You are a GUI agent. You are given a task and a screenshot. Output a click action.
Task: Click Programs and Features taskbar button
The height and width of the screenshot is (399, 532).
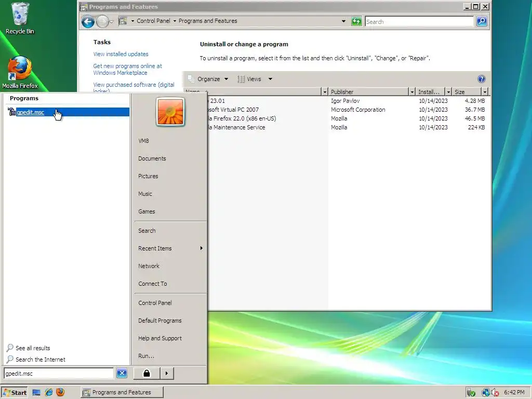(122, 393)
